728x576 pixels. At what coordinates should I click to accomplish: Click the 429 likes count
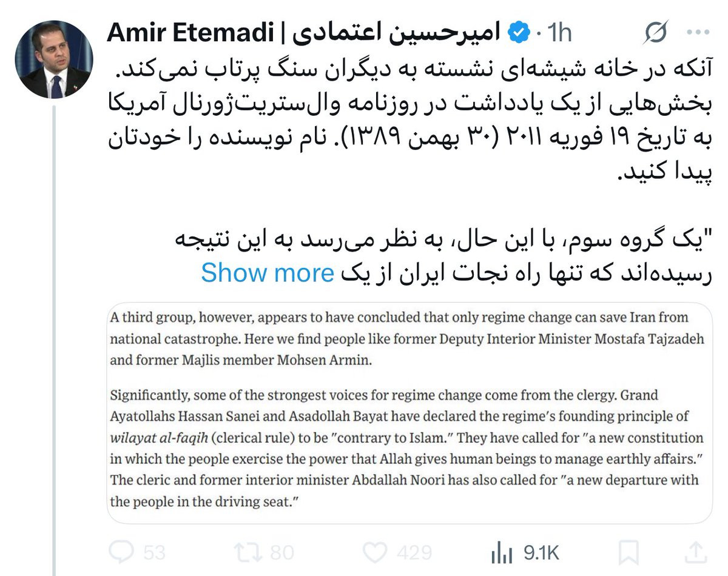click(414, 552)
